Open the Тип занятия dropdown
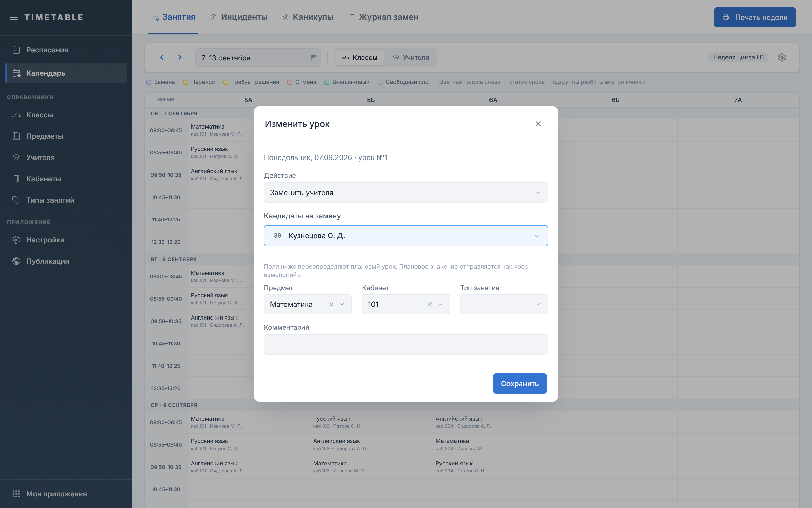Screen dimensions: 812x508 coord(504,304)
